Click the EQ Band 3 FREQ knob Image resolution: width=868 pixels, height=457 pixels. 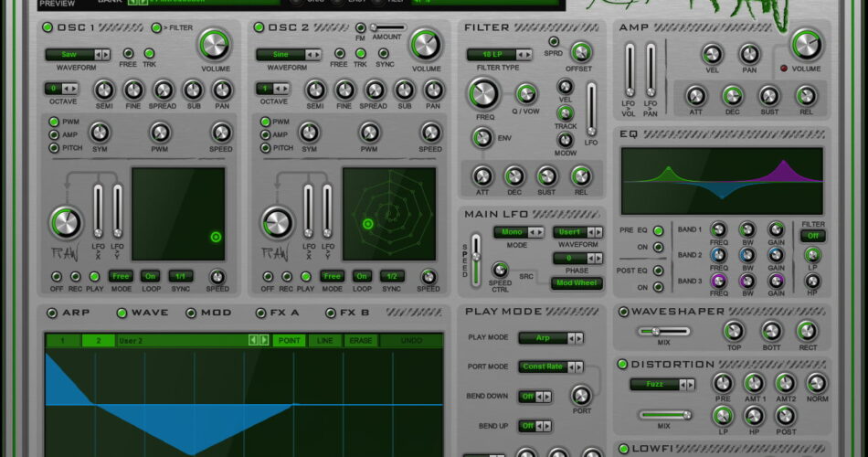(x=719, y=281)
